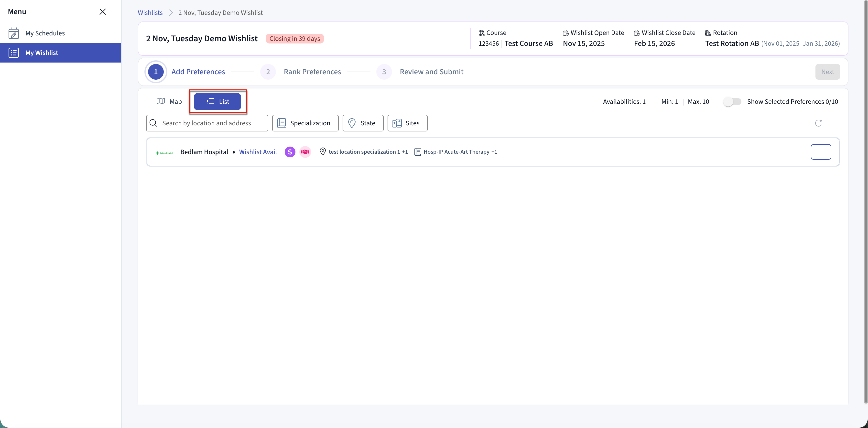Expand the Sites filter dropdown

point(407,123)
